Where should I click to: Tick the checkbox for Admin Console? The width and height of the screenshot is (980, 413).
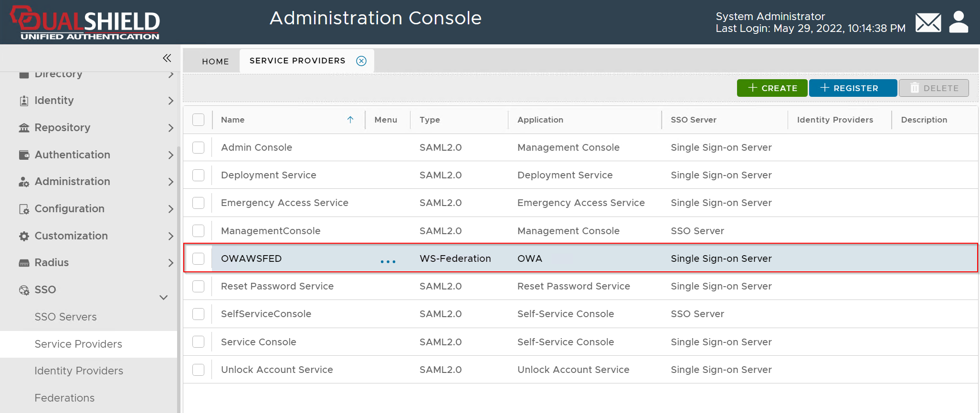[x=199, y=148]
